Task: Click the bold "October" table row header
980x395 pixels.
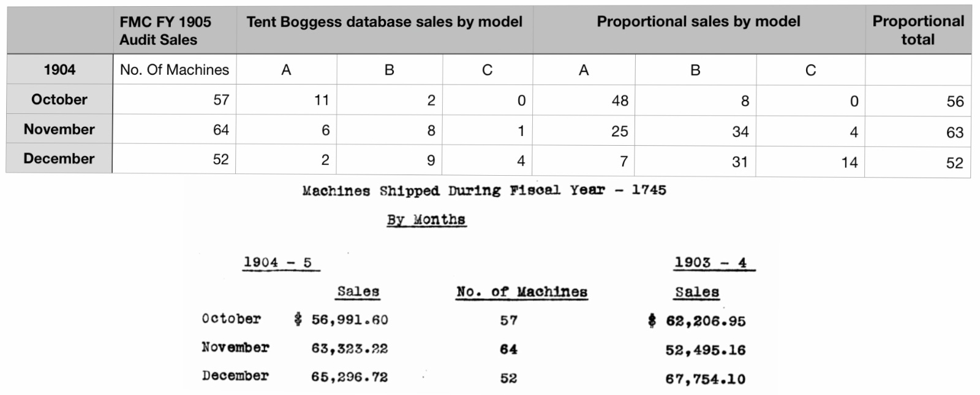Action: pos(59,99)
